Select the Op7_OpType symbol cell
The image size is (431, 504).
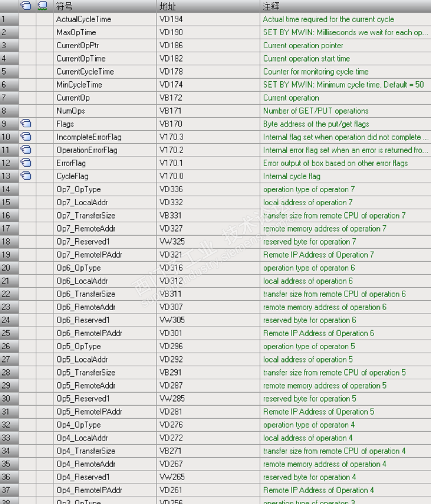105,189
